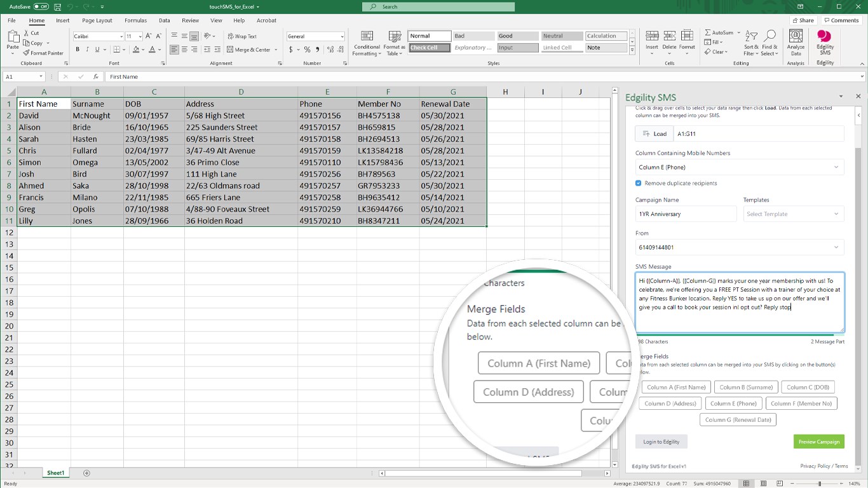Viewport: 868px width, 488px height.
Task: Expand the Select Template dropdown
Action: click(793, 214)
